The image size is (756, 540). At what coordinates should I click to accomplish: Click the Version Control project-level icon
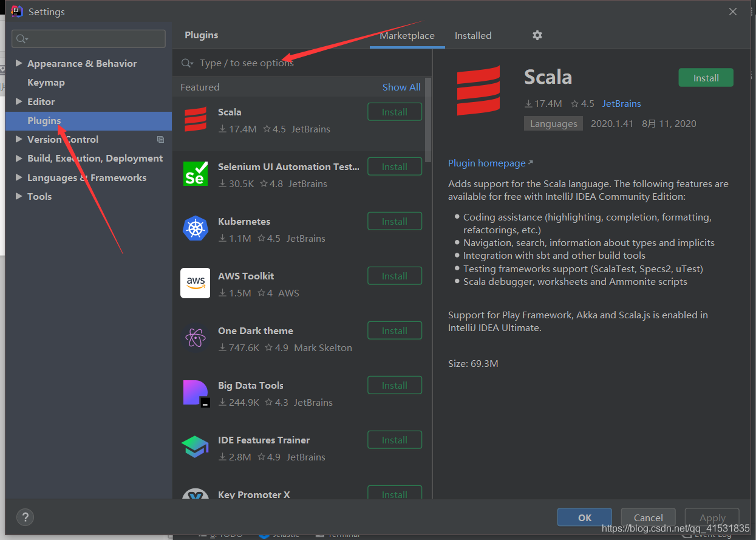coord(160,140)
